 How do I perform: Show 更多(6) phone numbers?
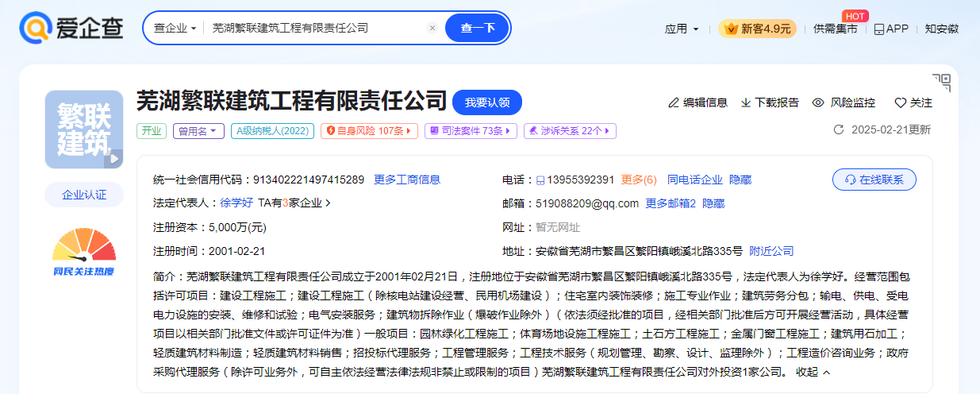pyautogui.click(x=639, y=180)
